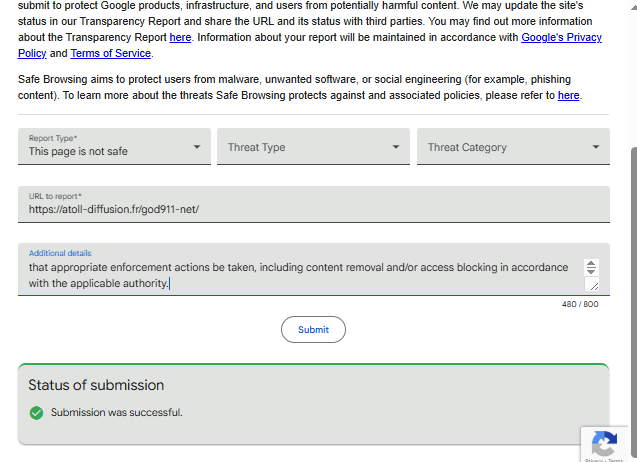Open the Threat Category dropdown
637x462 pixels.
(513, 147)
